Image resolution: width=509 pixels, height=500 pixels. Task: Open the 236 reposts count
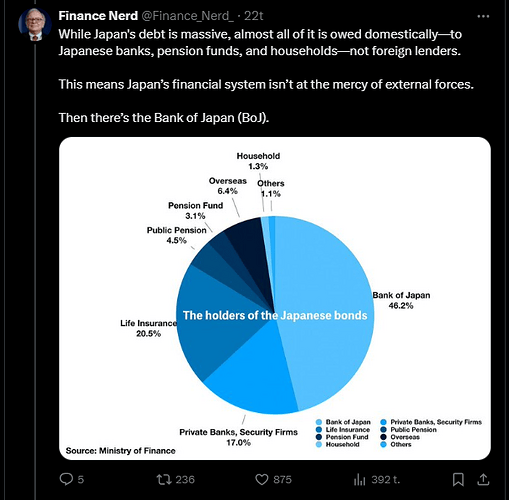pos(185,480)
